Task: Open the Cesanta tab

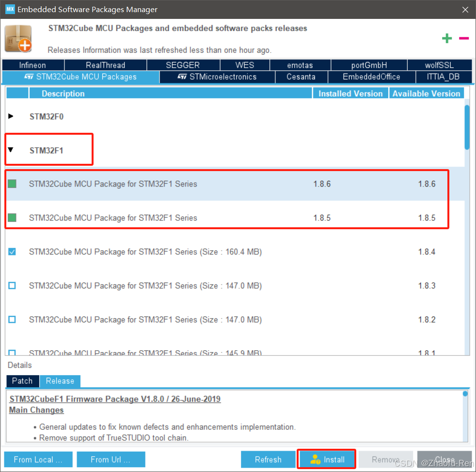Action: [301, 77]
